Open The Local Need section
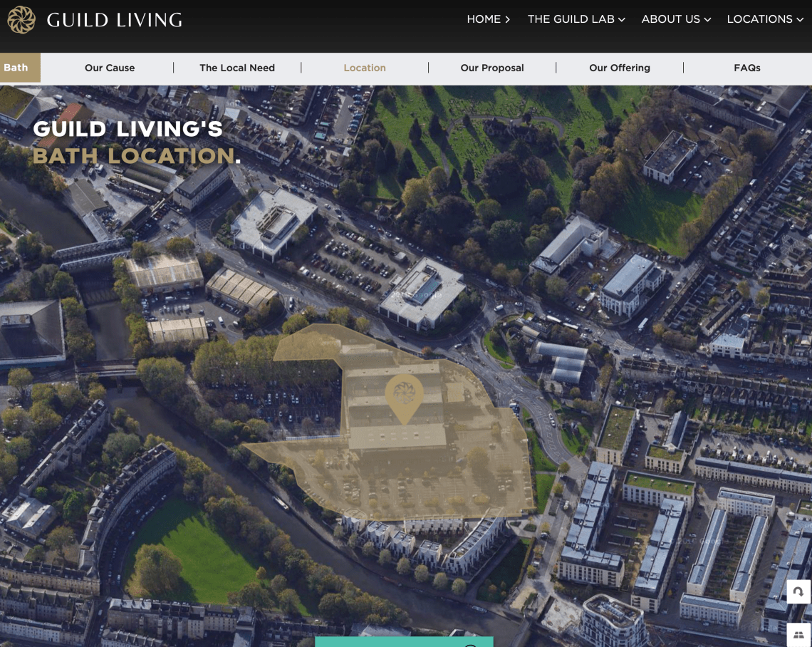 click(237, 68)
